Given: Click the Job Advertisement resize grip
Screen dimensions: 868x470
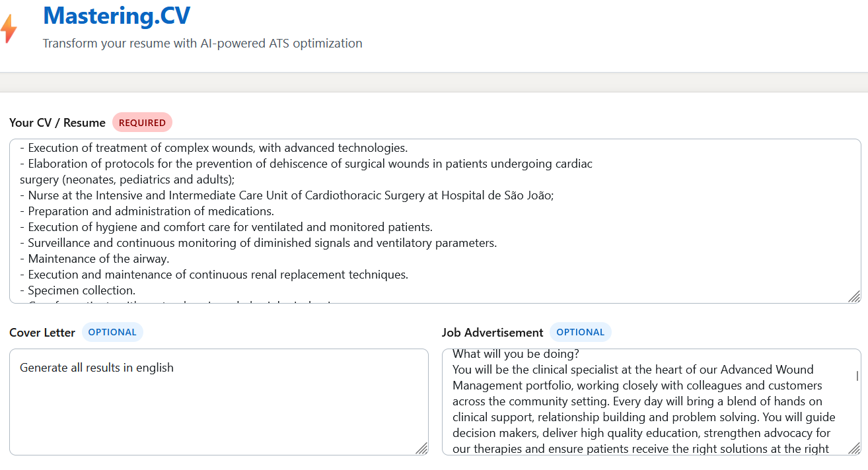Looking at the screenshot, I should click(x=853, y=449).
